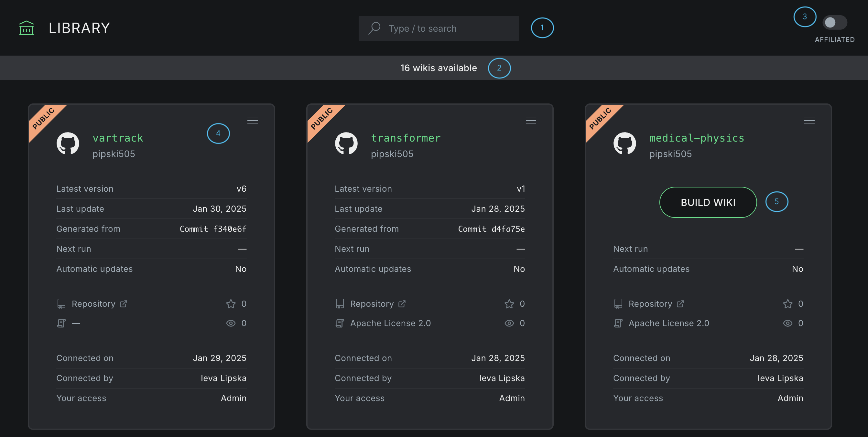Click 'Jan 30, 2025' last update date
The image size is (868, 437).
(x=219, y=209)
